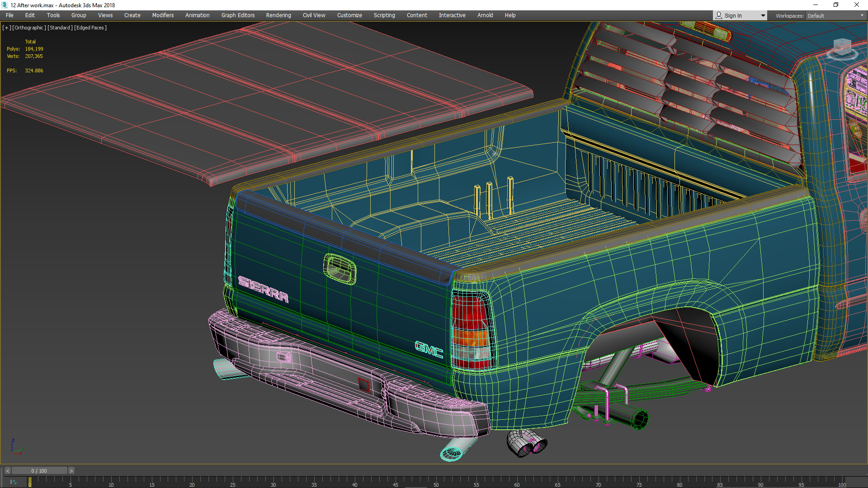Step to previous frame arrow
The height and width of the screenshot is (488, 868).
click(8, 471)
